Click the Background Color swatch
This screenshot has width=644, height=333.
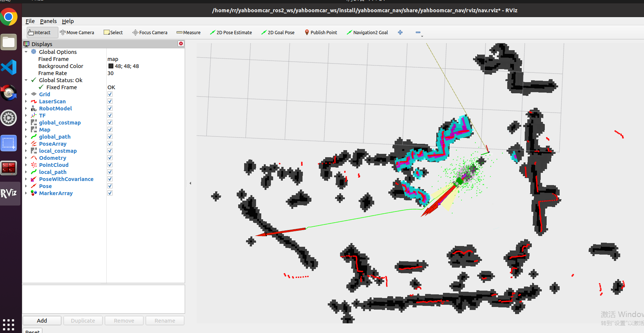click(x=111, y=66)
